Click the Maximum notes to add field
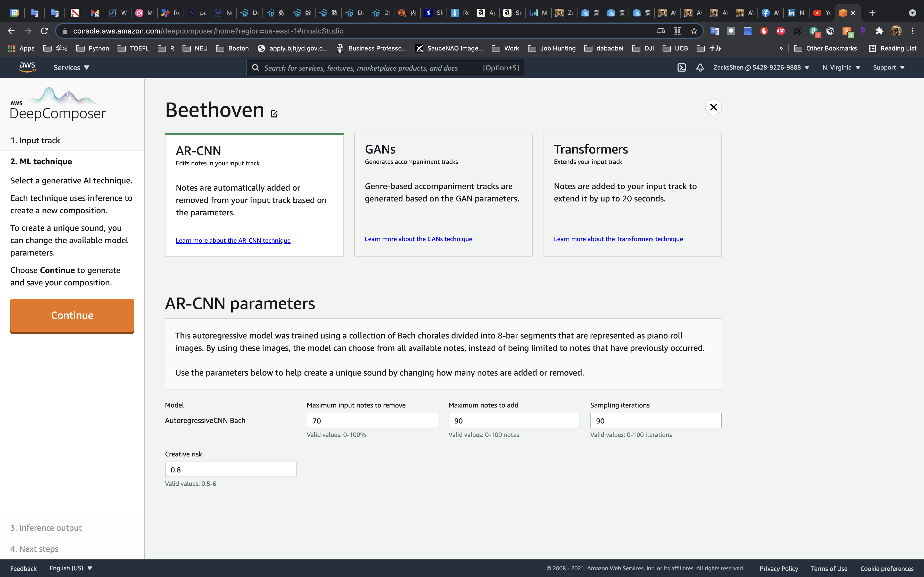Image resolution: width=924 pixels, height=577 pixels. point(514,421)
